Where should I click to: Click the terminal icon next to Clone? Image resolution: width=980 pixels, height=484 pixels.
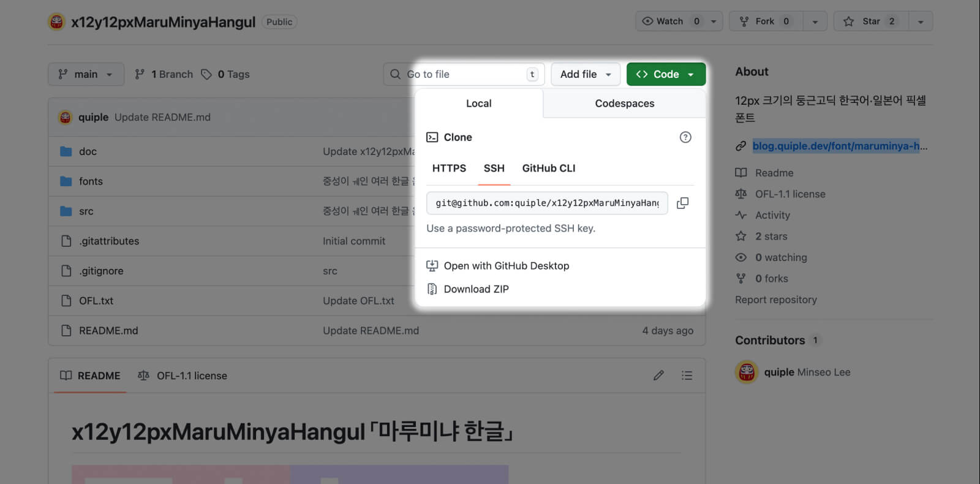pyautogui.click(x=432, y=137)
